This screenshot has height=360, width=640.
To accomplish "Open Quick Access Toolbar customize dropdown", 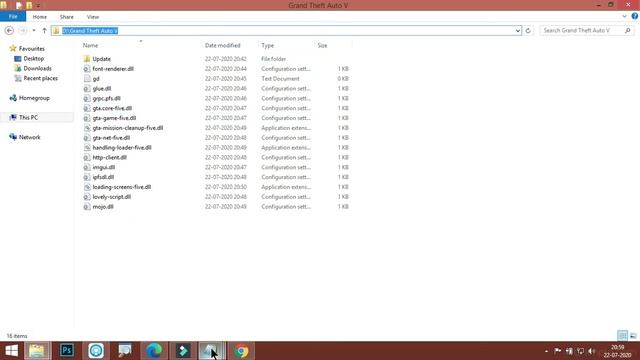I will [38, 6].
